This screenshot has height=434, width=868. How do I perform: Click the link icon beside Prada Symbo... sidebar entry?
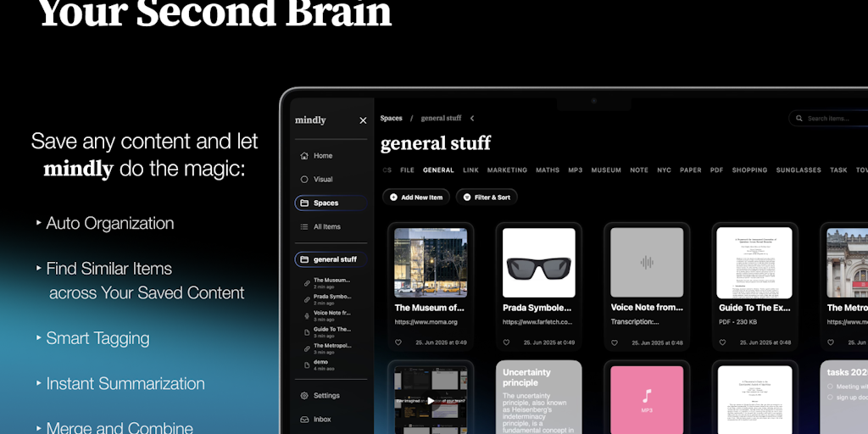click(x=307, y=299)
